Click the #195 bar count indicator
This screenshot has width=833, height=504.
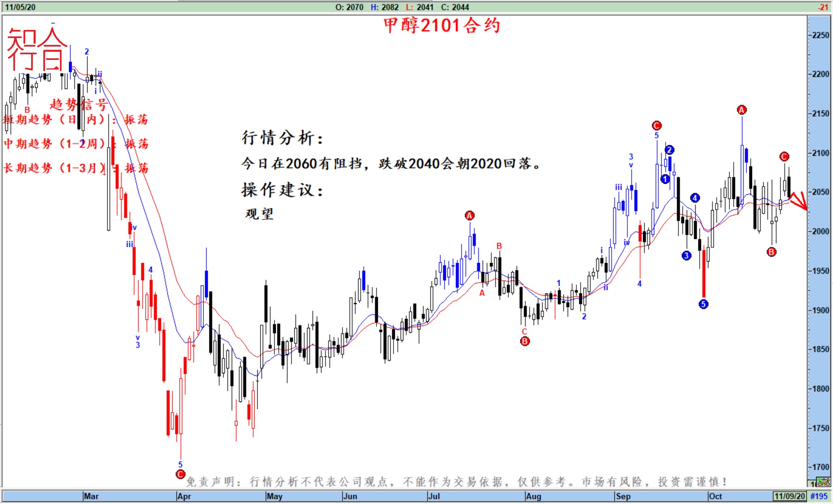[x=819, y=496]
